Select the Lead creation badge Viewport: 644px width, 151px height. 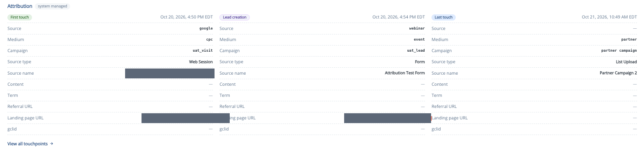(x=235, y=17)
